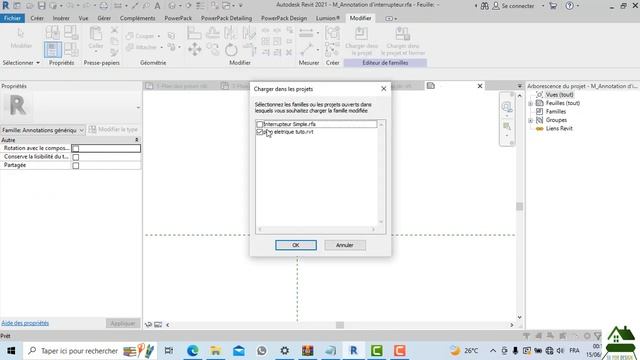The height and width of the screenshot is (360, 640).
Task: Click OK in Charger dans les projets dialog
Action: (296, 245)
